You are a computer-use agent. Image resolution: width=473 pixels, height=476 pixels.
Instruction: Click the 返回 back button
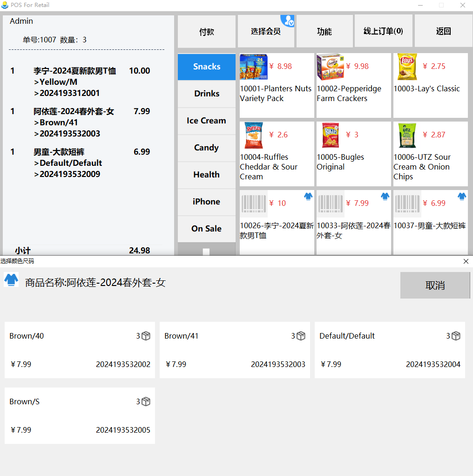(443, 31)
